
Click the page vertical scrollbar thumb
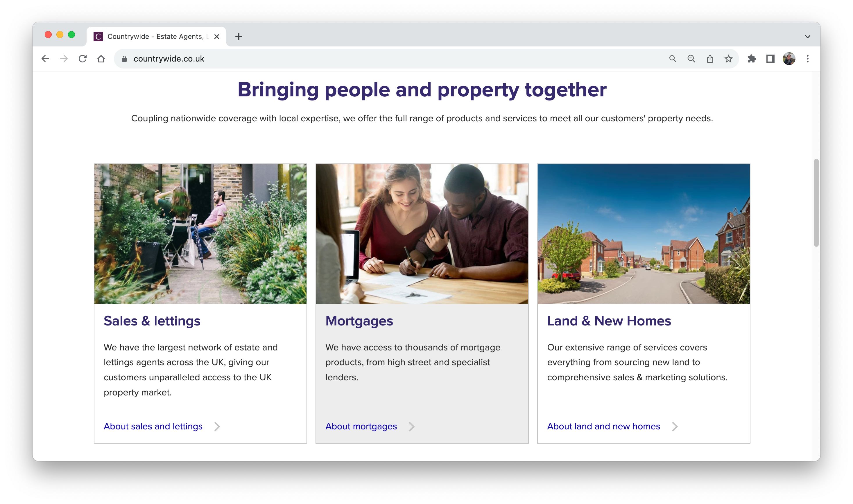816,203
